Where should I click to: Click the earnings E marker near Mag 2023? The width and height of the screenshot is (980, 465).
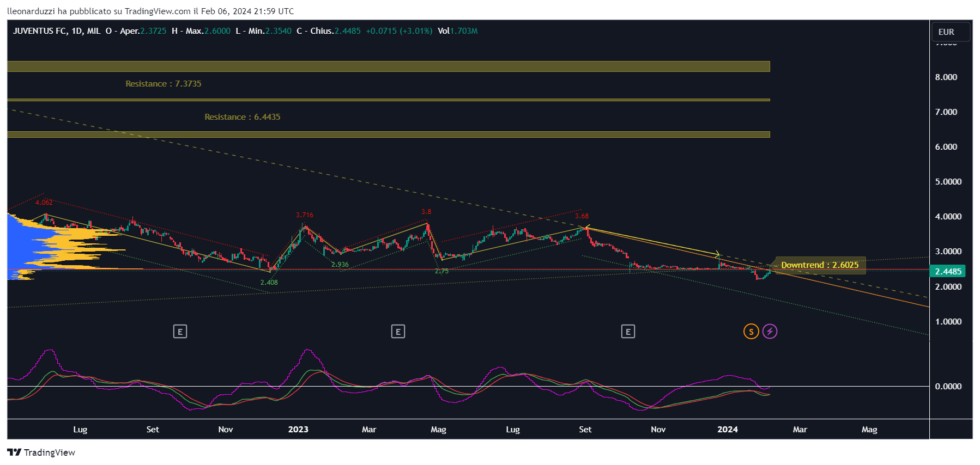(398, 331)
